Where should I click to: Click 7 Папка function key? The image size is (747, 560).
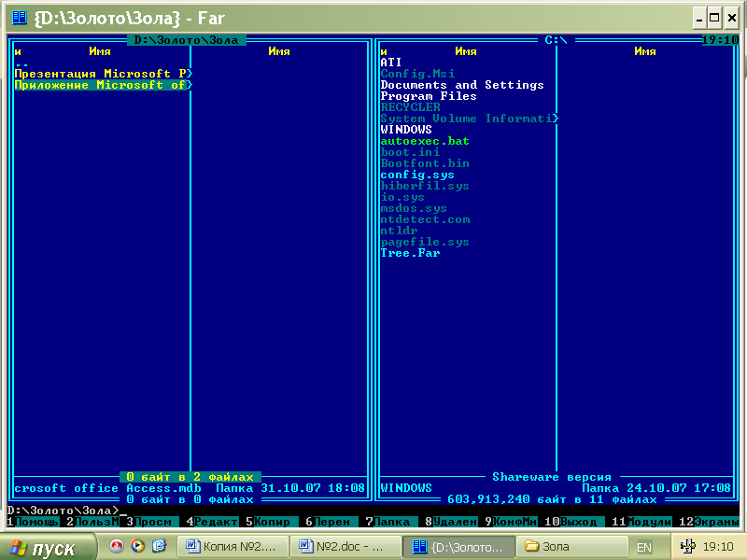point(391,522)
